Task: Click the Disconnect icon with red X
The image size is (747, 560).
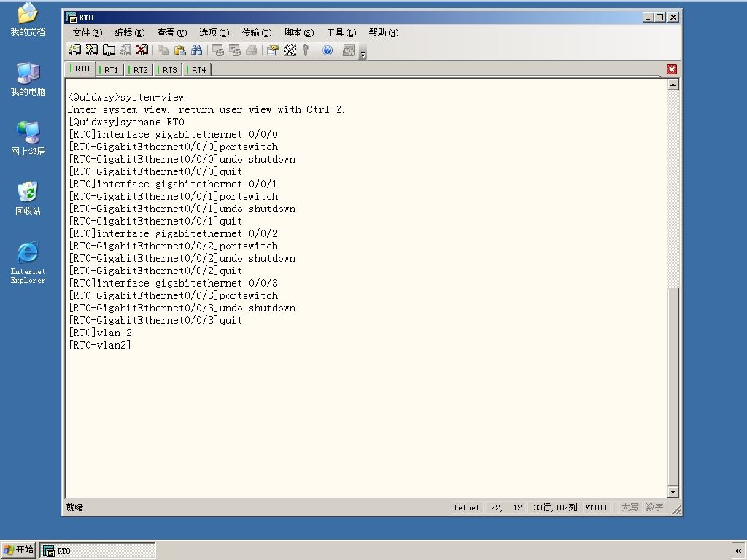Action: click(142, 50)
